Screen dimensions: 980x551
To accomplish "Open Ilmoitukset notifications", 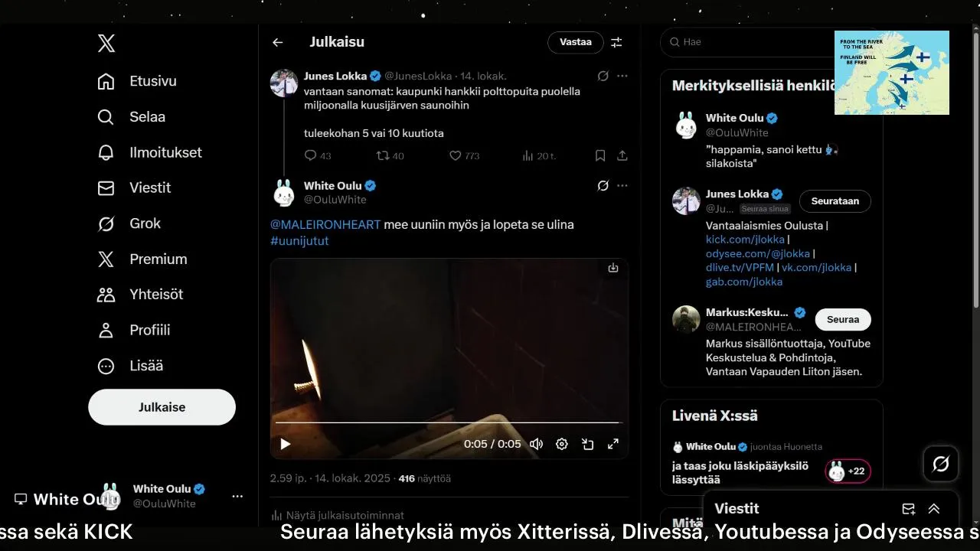I will (151, 152).
